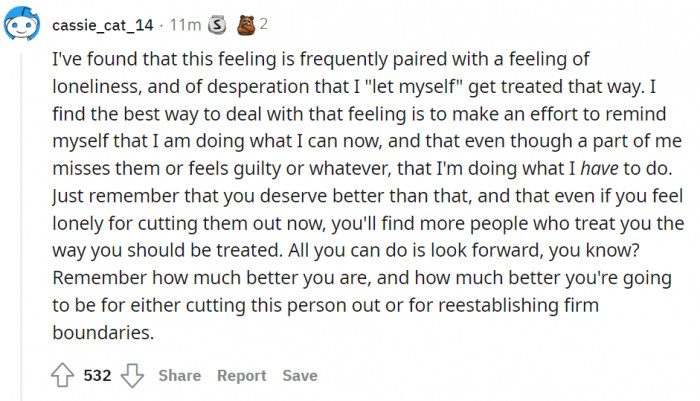Click the award count 2
This screenshot has height=401, width=700.
(x=264, y=24)
